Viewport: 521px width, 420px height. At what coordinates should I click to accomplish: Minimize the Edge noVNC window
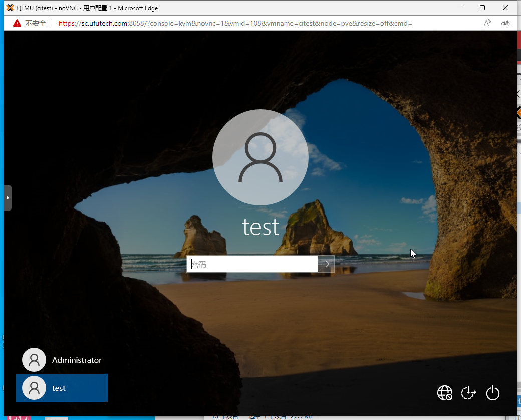point(459,8)
